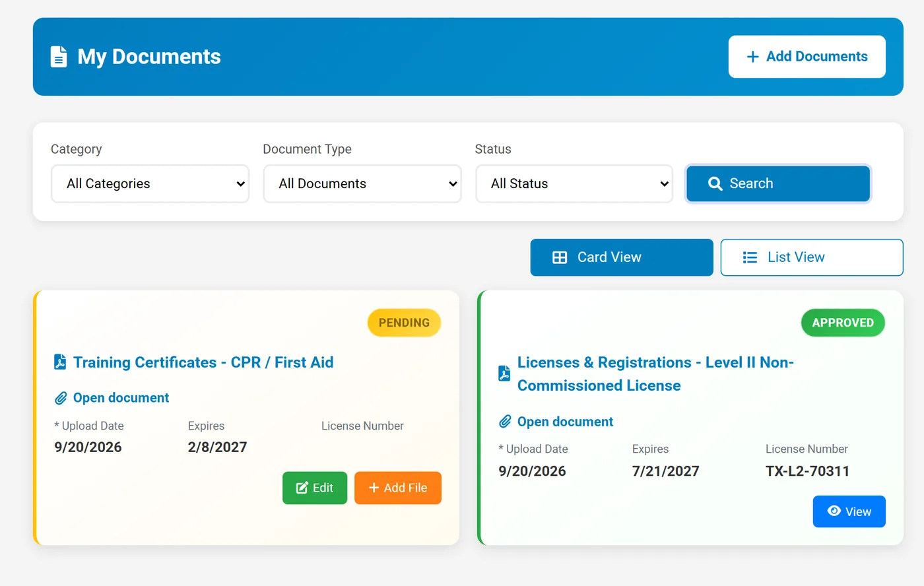Open document link on Licenses card
The image size is (924, 586).
click(x=565, y=422)
